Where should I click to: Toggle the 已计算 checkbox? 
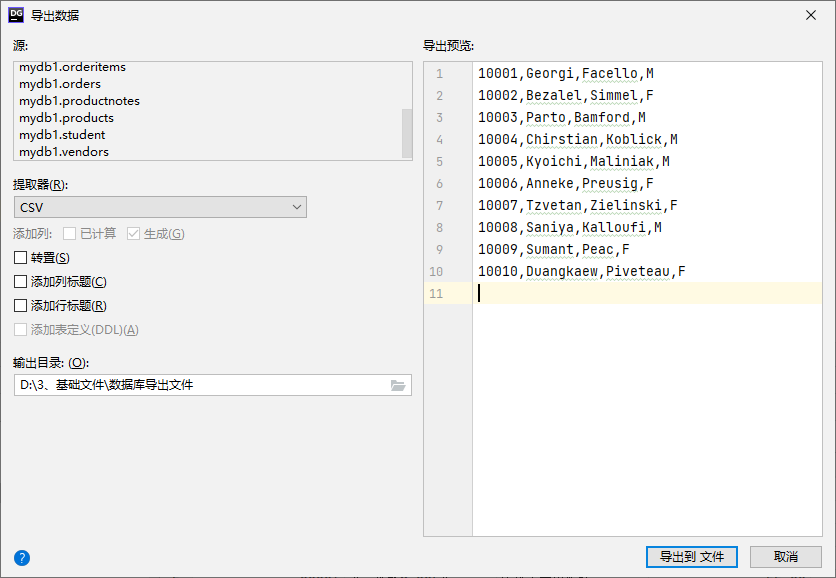pos(69,234)
